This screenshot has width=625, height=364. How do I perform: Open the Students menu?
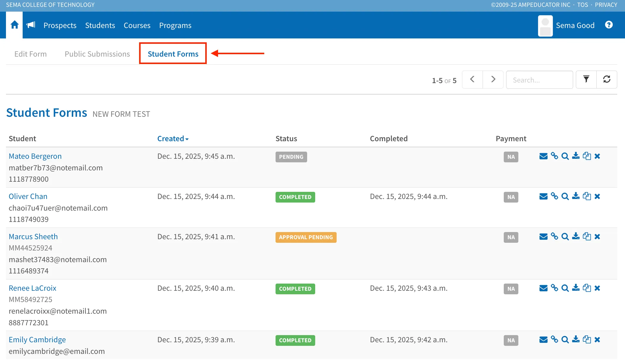[x=100, y=25]
